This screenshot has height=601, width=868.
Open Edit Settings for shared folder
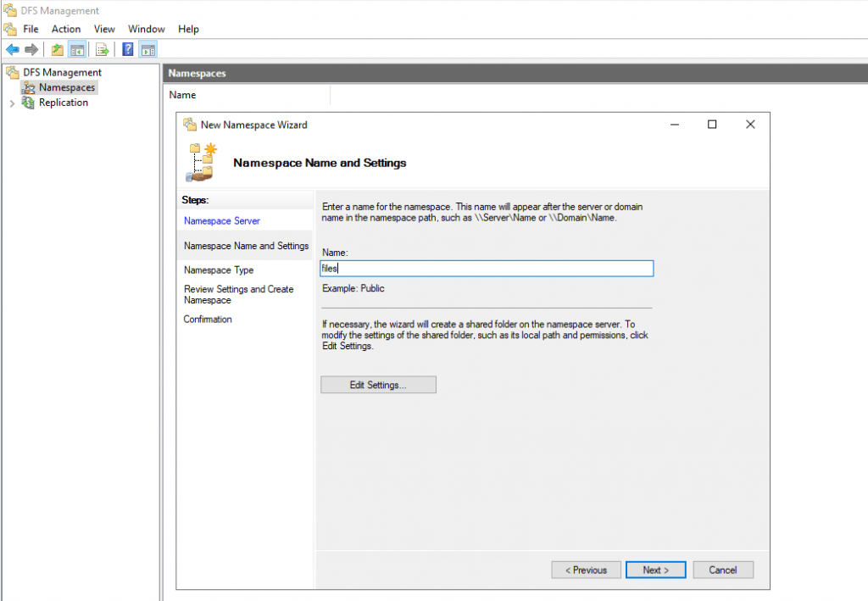click(x=378, y=385)
